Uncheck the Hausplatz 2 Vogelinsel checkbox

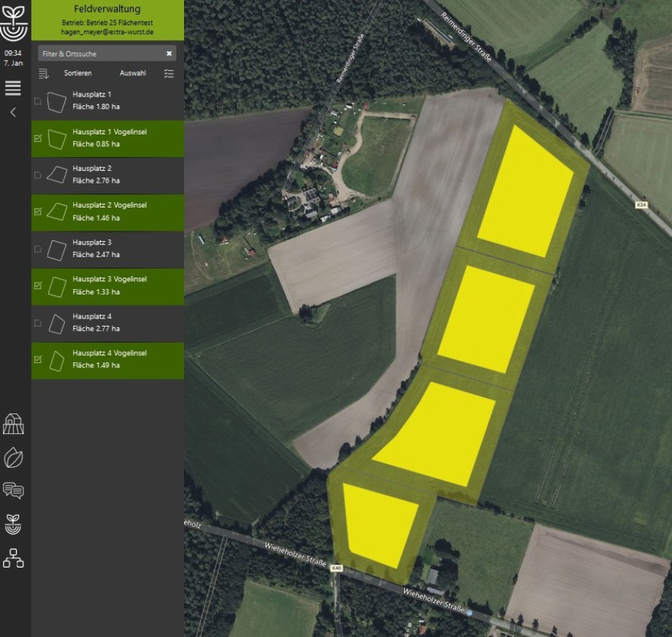38,212
